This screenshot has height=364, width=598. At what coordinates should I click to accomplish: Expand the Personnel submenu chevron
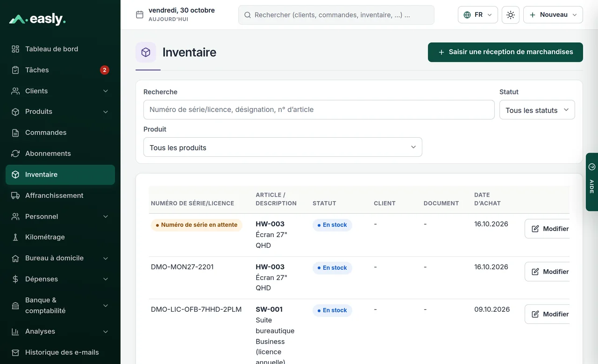coord(106,217)
